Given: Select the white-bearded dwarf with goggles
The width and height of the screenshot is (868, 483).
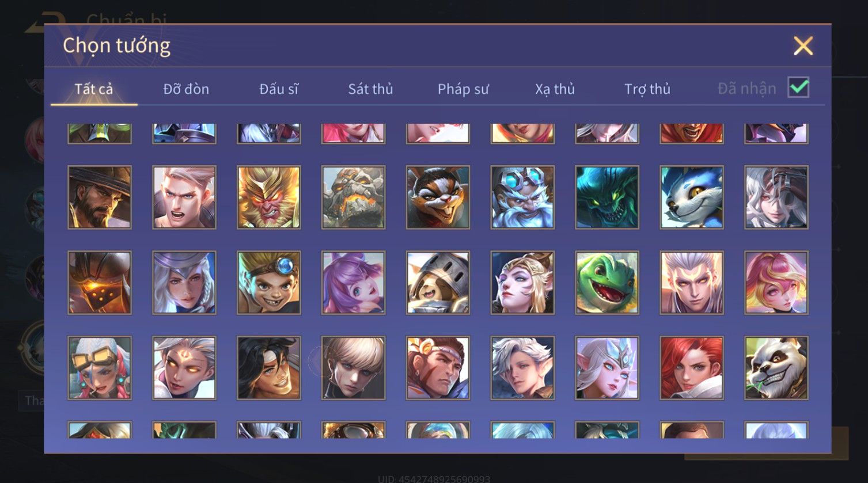Looking at the screenshot, I should (x=522, y=197).
